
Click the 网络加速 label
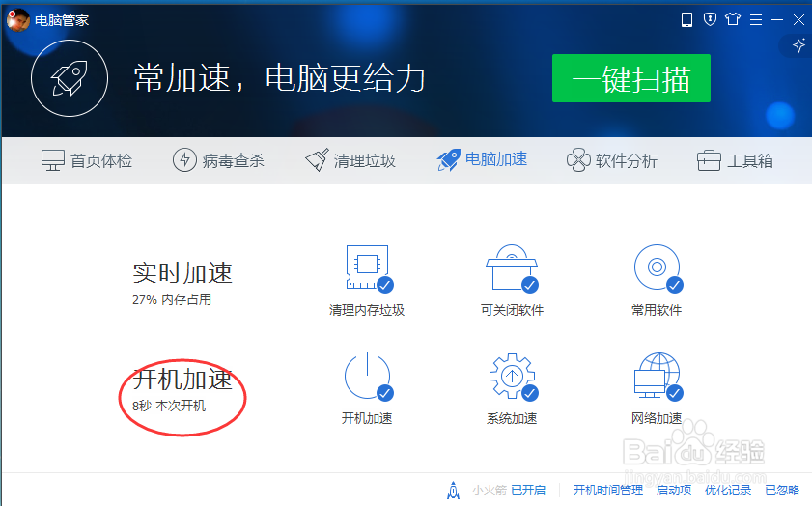657,418
